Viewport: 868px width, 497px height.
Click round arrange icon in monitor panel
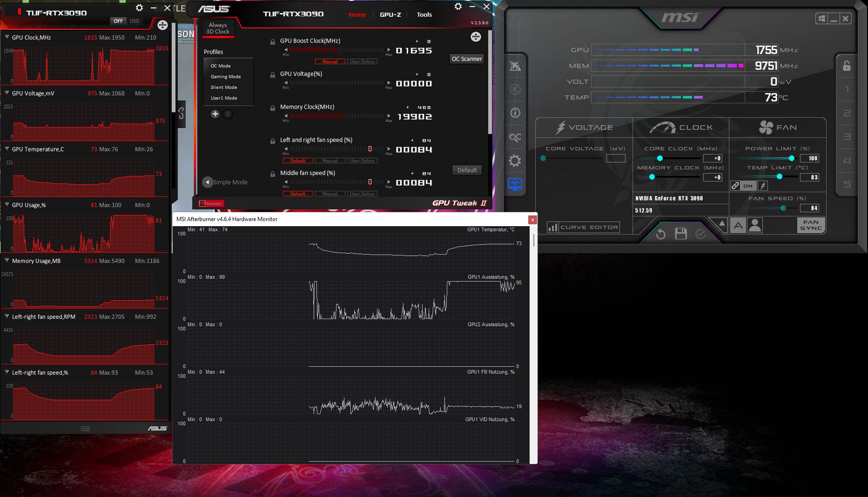162,25
